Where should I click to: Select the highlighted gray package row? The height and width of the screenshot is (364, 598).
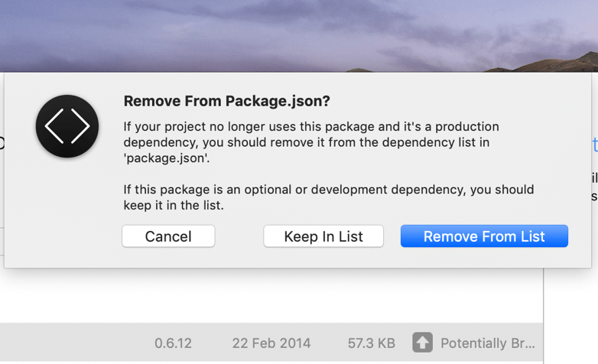click(271, 343)
